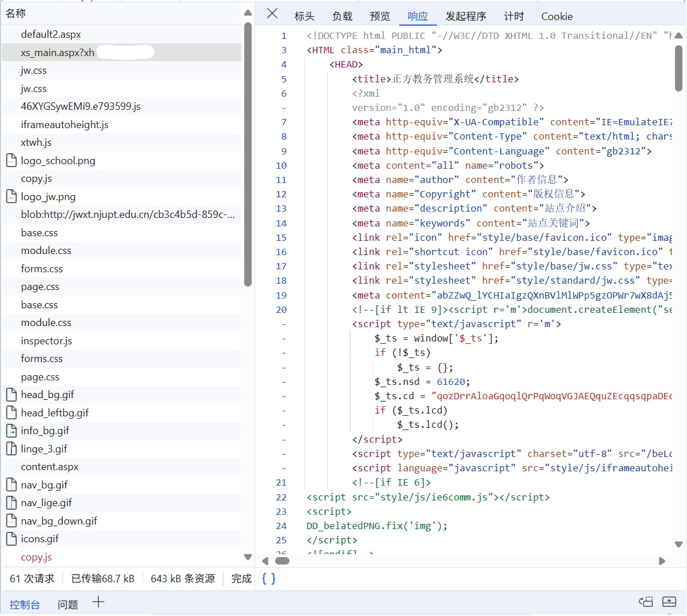Viewport: 687px width, 616px height.
Task: Click the expand quick view panel icon
Action: (669, 602)
